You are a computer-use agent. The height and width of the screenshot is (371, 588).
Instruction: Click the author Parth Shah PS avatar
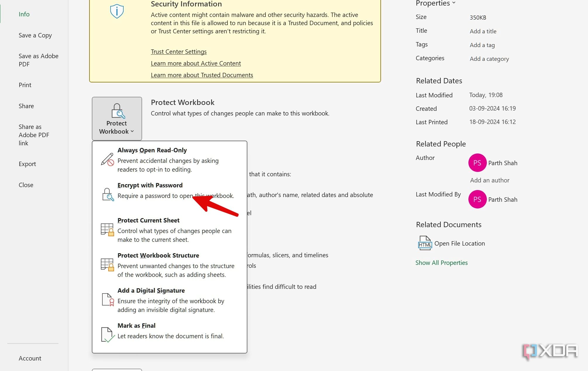(477, 163)
